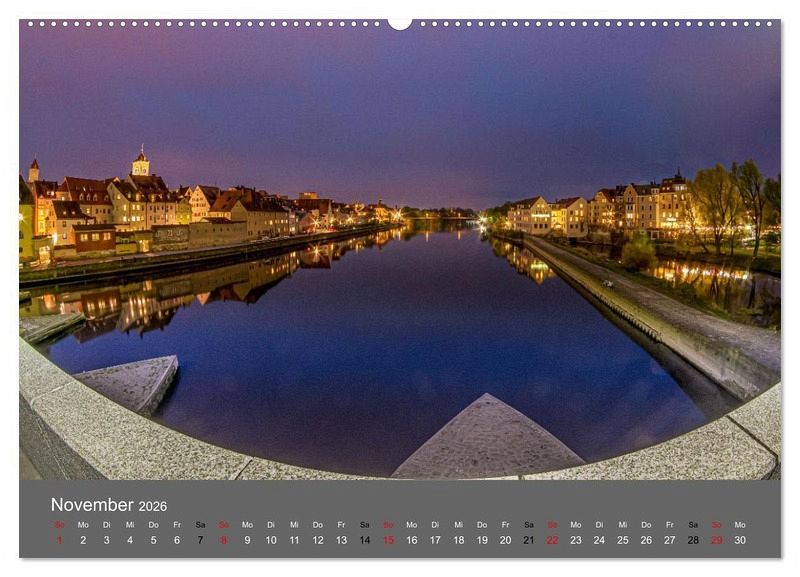Choose Saturday the 7th
The width and height of the screenshot is (800, 577).
click(x=201, y=540)
